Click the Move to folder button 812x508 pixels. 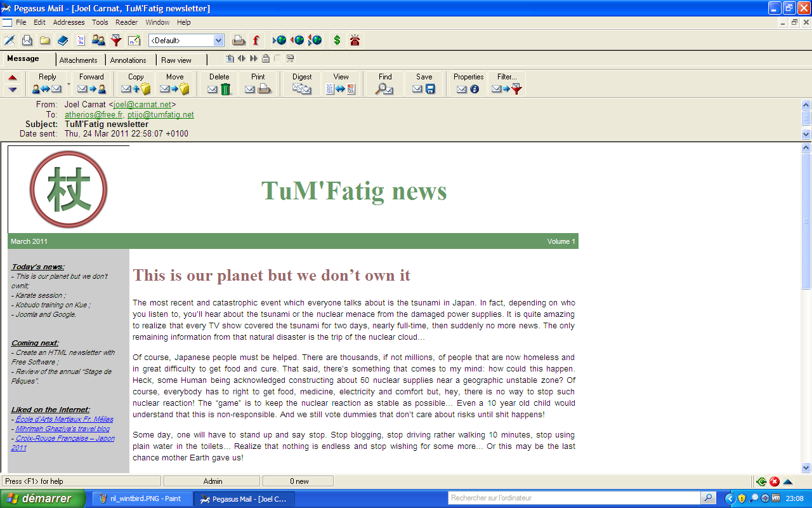pyautogui.click(x=174, y=83)
